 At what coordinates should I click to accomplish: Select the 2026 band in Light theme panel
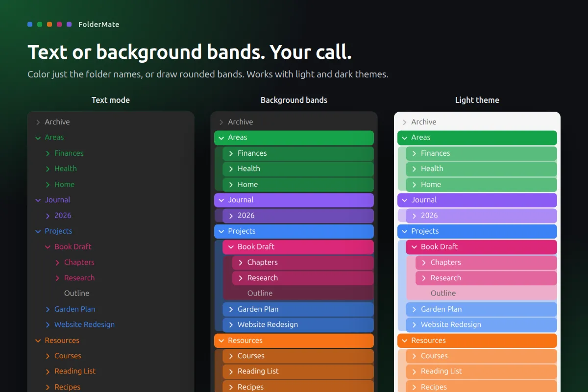pos(482,216)
